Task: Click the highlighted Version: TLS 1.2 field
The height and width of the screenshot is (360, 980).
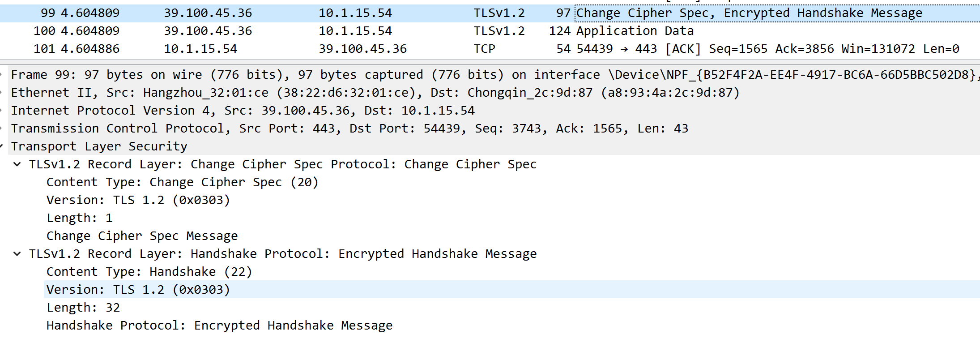Action: 138,290
